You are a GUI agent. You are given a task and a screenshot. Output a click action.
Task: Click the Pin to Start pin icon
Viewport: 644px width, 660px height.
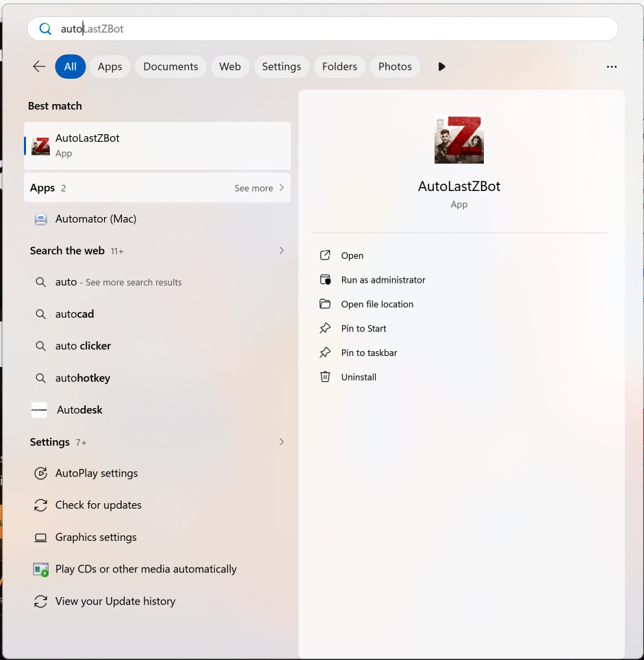point(325,329)
